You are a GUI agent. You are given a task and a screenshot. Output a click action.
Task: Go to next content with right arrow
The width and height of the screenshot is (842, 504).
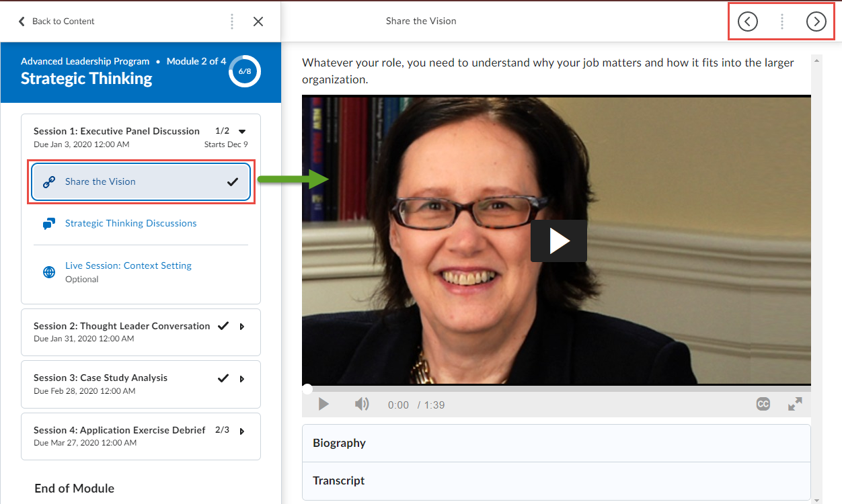(816, 22)
